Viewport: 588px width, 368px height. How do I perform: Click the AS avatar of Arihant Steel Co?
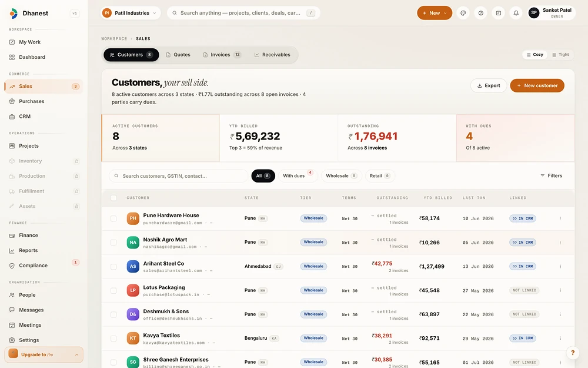[133, 266]
